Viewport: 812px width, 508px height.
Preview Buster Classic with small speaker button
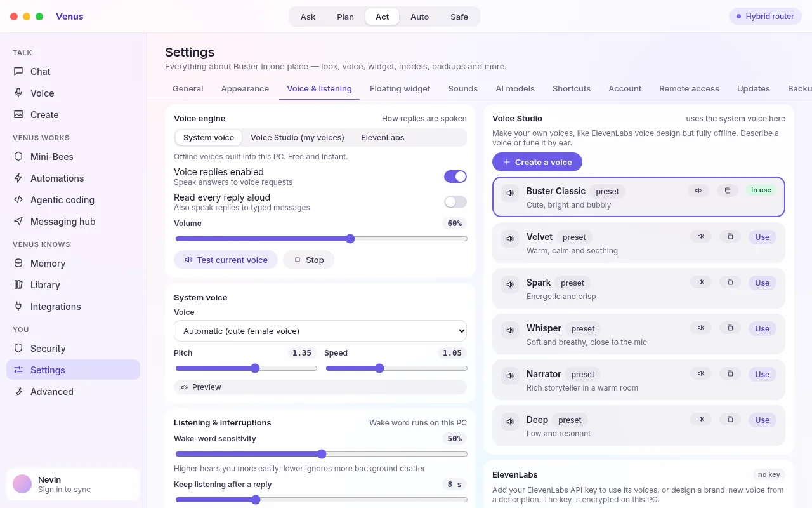coord(698,190)
